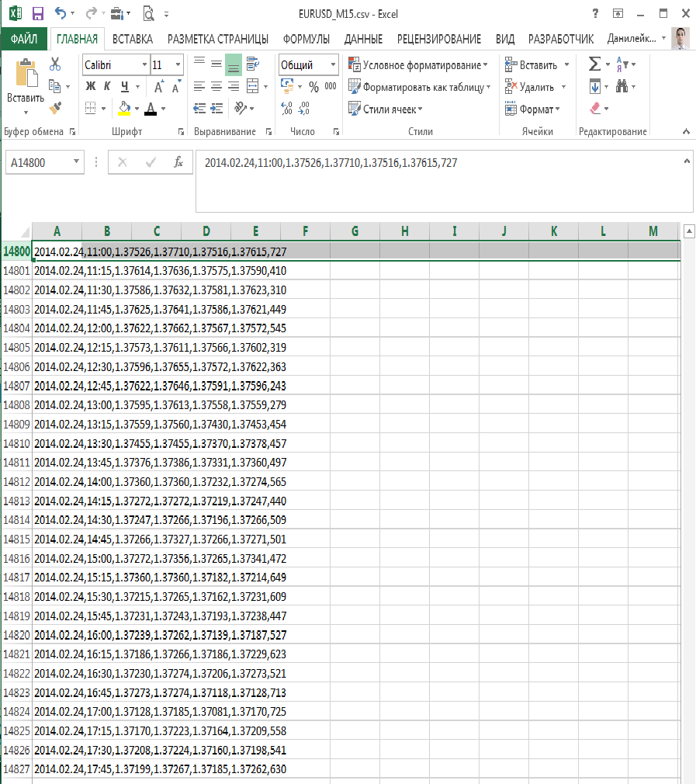Image resolution: width=696 pixels, height=784 pixels.
Task: Align text right
Action: pos(234,86)
